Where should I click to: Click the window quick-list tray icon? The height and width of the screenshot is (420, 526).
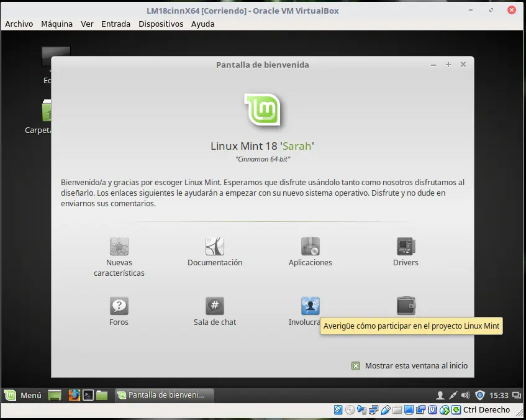(x=517, y=396)
